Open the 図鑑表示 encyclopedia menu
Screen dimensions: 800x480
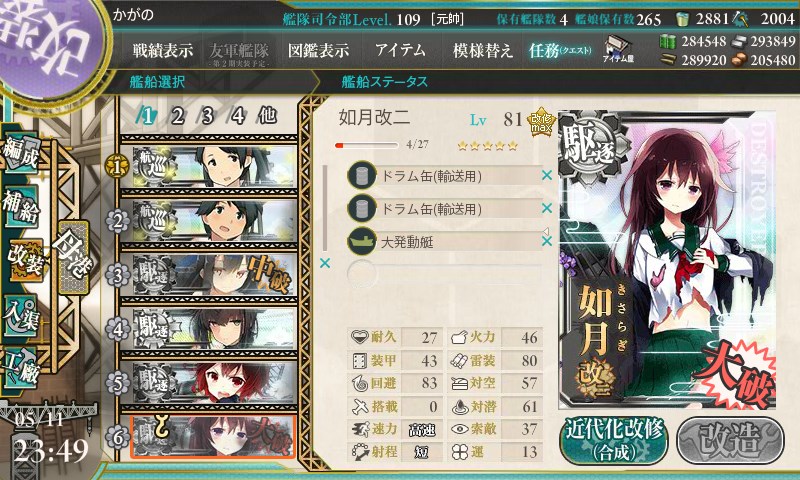click(x=318, y=50)
